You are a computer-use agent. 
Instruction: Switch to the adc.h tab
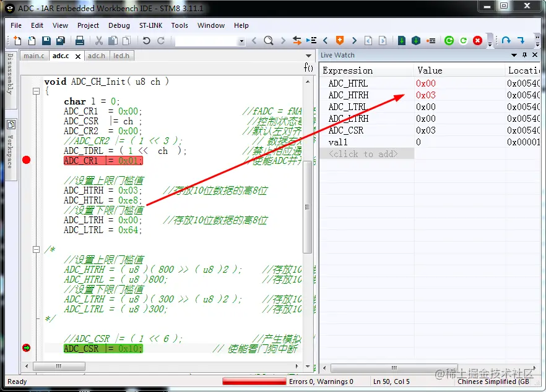97,56
